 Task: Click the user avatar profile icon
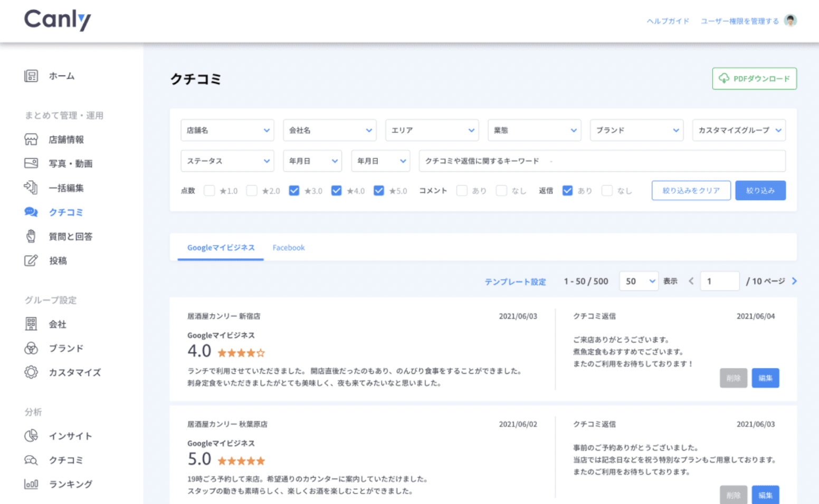[790, 21]
